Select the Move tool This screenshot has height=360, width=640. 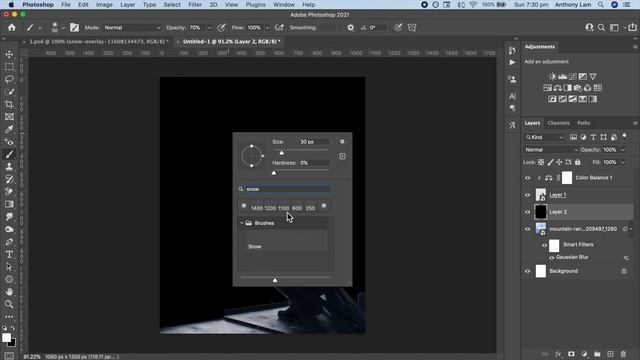click(x=9, y=54)
